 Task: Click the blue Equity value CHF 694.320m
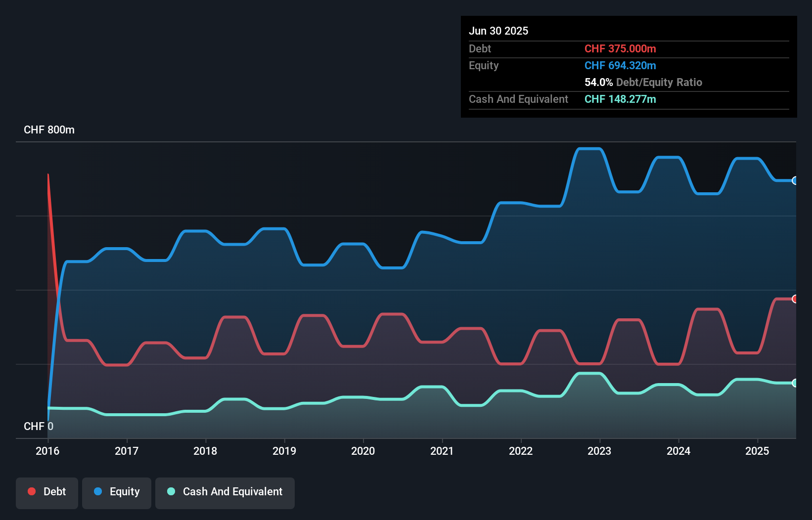pyautogui.click(x=620, y=65)
